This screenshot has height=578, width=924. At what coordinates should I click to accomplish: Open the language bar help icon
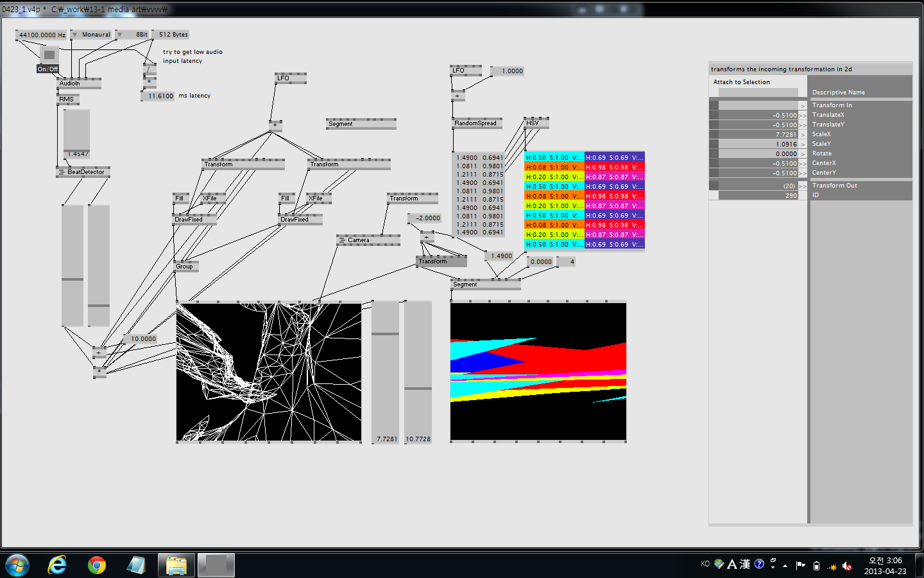tap(759, 564)
